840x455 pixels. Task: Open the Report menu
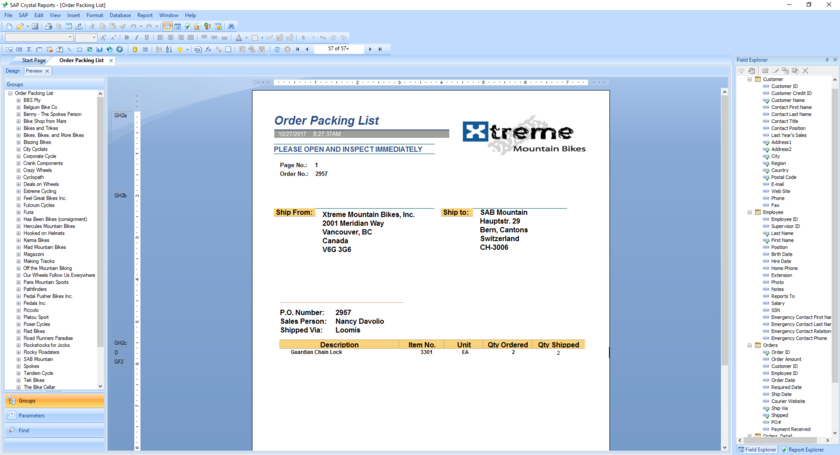point(145,15)
